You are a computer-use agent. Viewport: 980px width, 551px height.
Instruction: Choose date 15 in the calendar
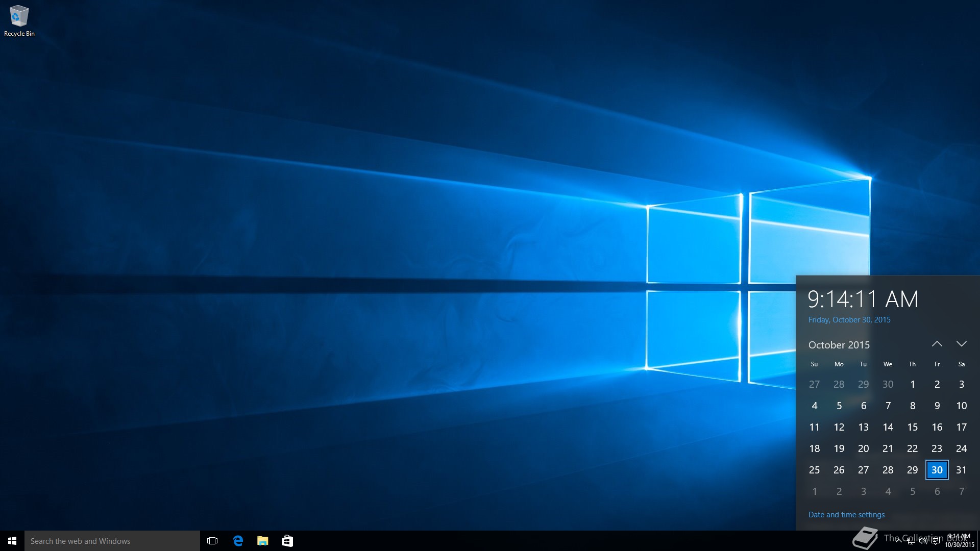click(x=913, y=427)
